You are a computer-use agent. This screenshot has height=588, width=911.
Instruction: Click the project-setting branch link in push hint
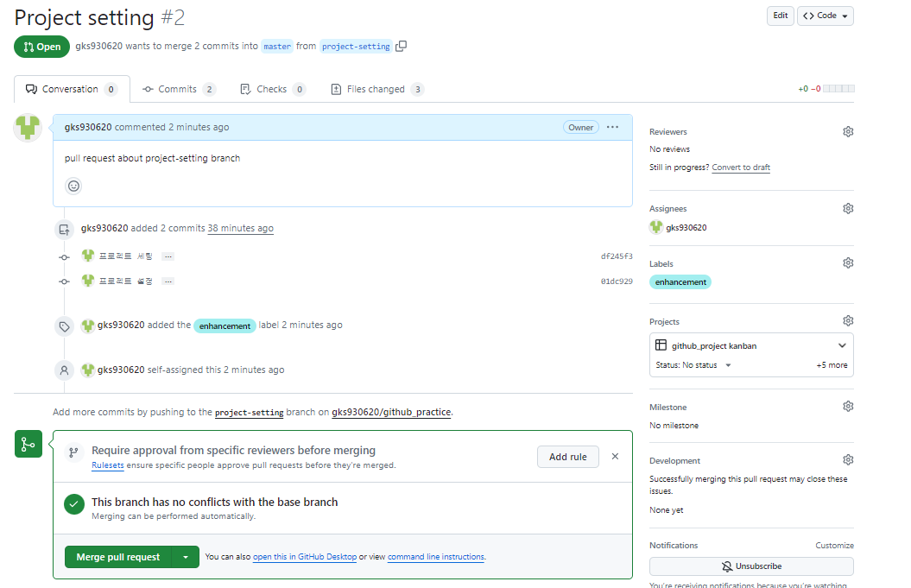250,412
